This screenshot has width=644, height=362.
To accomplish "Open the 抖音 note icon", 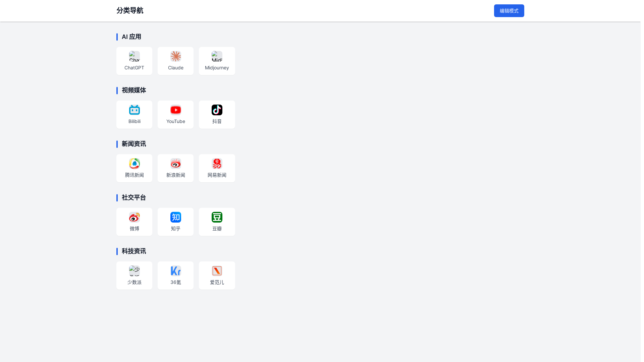I will pos(217,110).
